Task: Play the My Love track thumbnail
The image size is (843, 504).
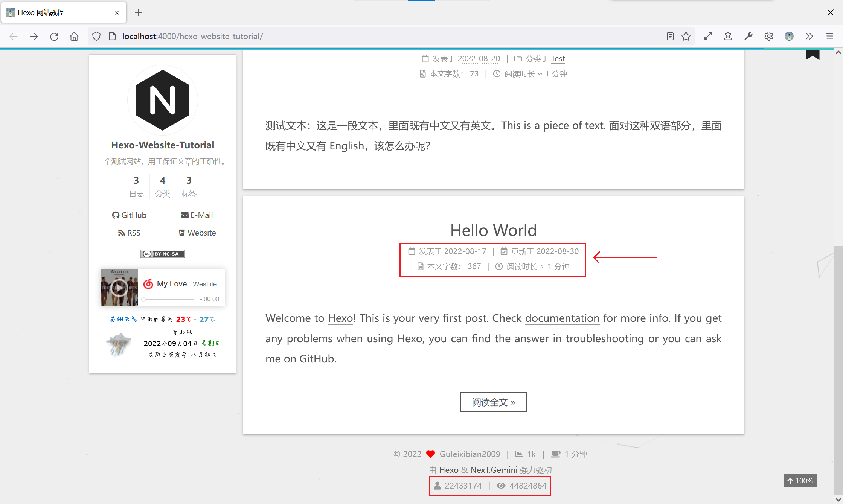Action: tap(119, 288)
